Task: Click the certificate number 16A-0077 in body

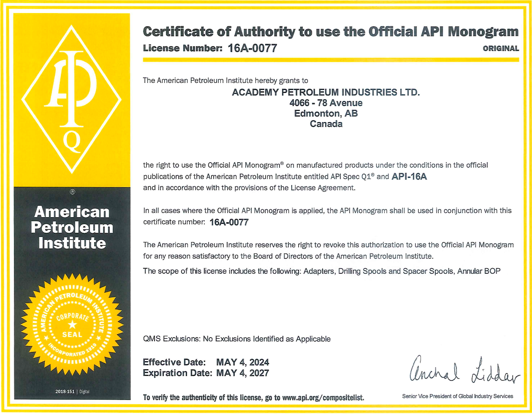Action: (x=229, y=222)
